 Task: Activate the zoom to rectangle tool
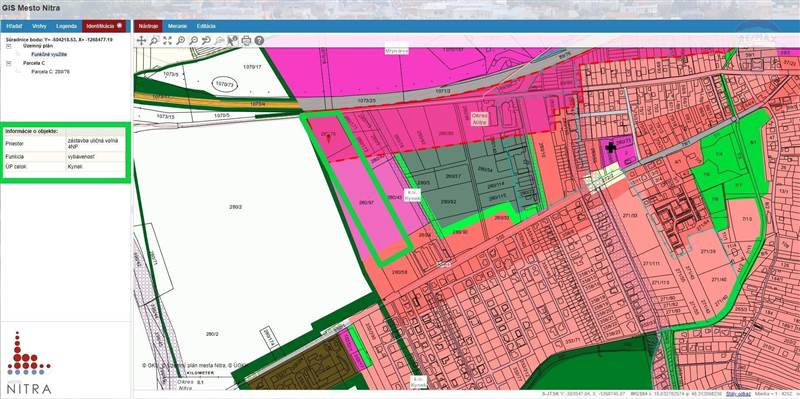(155, 40)
